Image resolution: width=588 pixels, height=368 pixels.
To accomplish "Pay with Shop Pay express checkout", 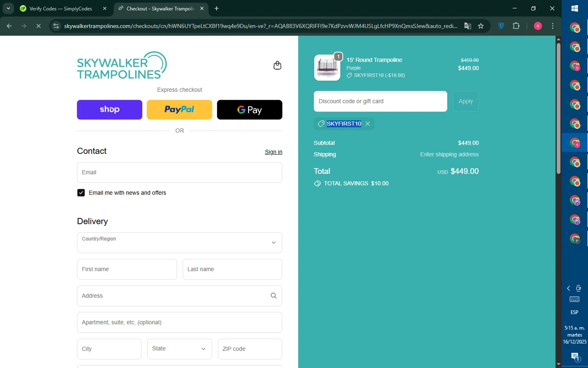I will (109, 110).
